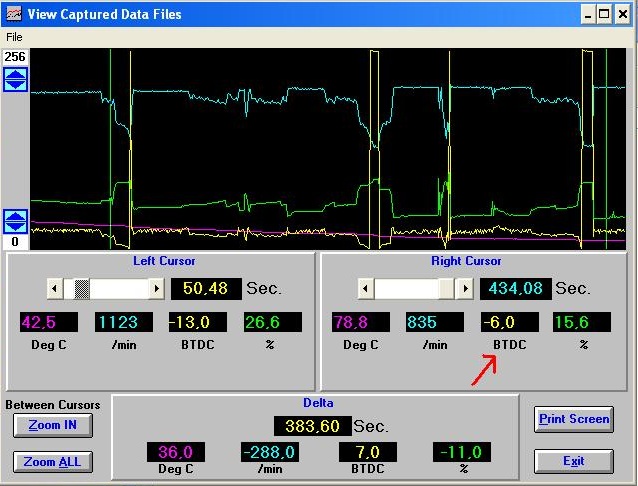This screenshot has height=486, width=638.
Task: Click Left Cursor percent value 26,6
Action: 273,322
